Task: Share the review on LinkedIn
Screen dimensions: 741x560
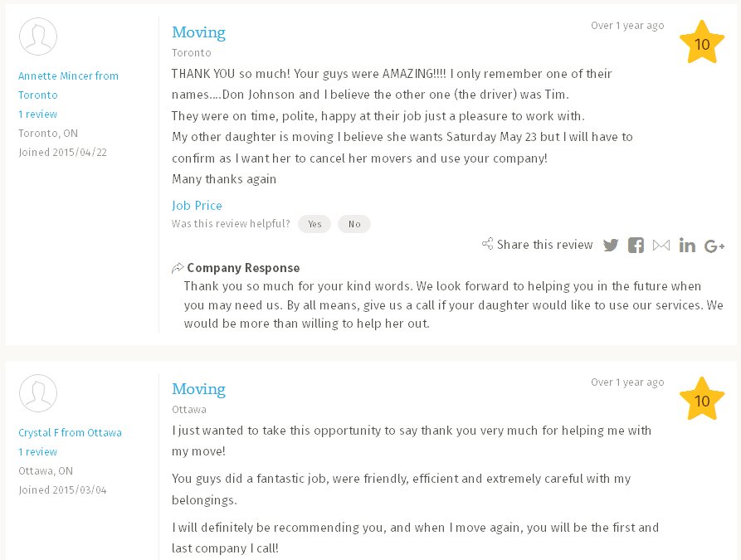Action: pos(687,245)
